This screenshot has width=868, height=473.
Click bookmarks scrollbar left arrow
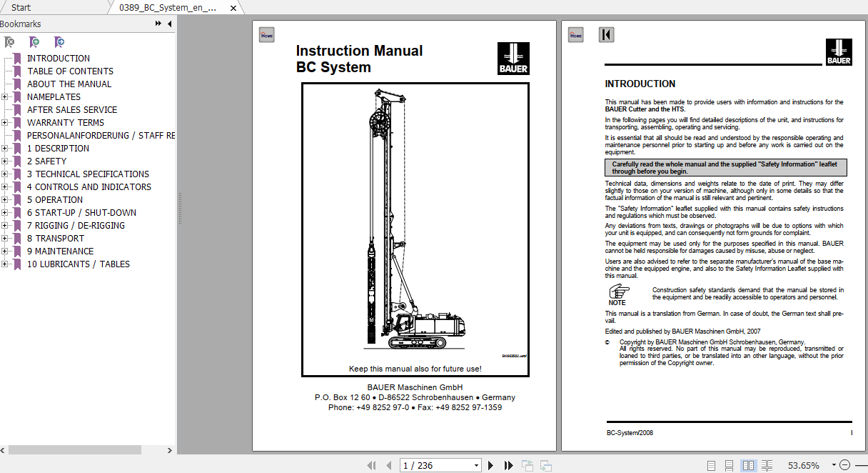4,451
